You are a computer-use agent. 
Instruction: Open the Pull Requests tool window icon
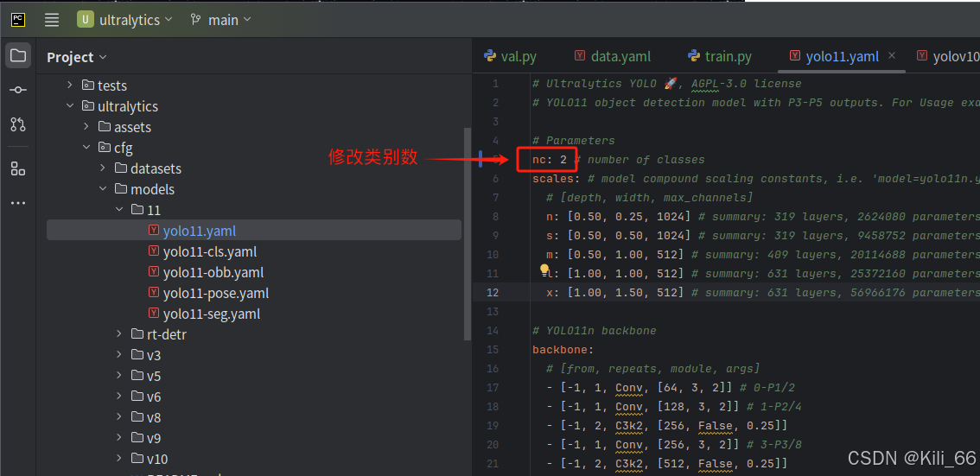(x=18, y=124)
